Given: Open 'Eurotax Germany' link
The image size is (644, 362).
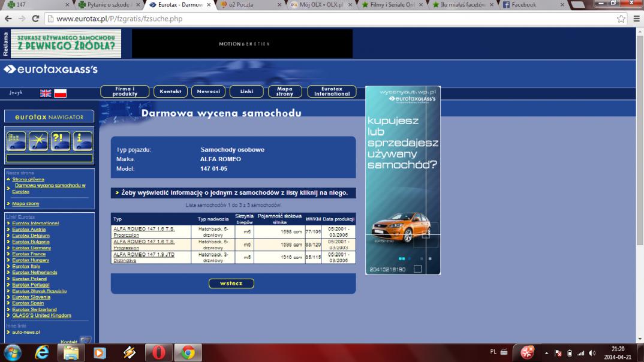Looking at the screenshot, I should [x=32, y=248].
